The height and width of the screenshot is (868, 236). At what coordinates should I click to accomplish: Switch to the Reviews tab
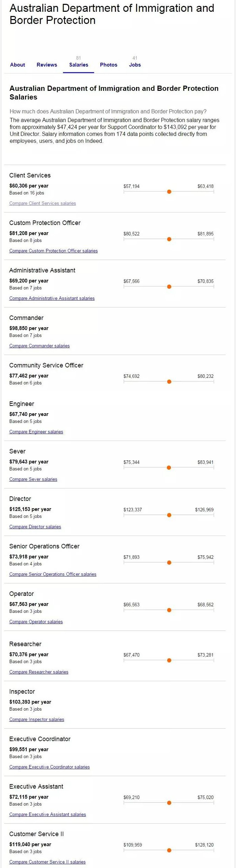[x=47, y=65]
